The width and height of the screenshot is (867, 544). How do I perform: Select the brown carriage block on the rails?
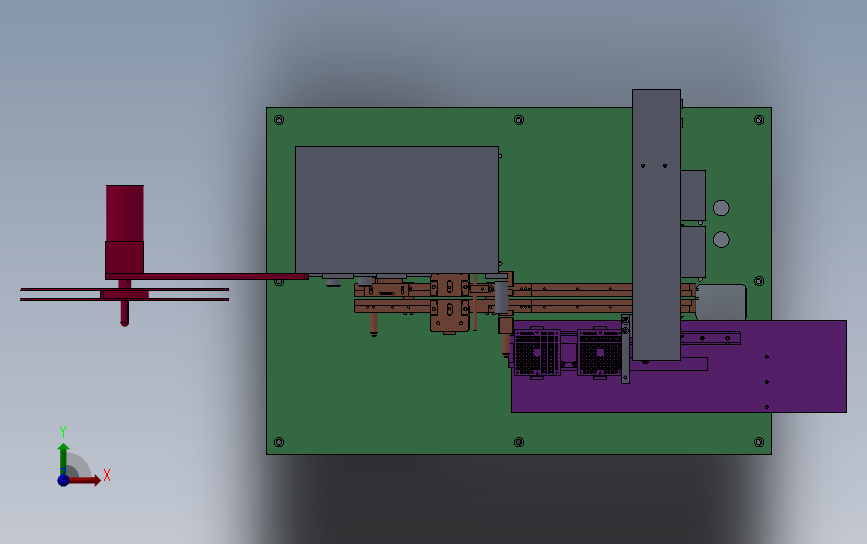point(449,303)
